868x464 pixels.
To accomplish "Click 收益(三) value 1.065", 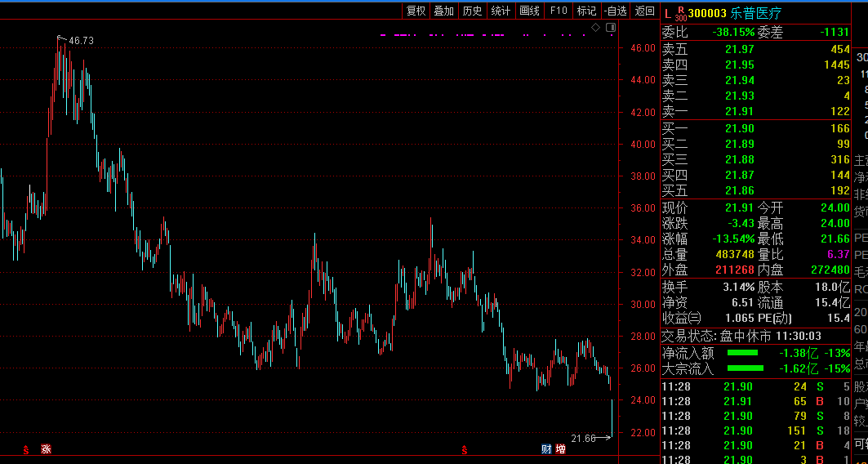I will coord(740,319).
